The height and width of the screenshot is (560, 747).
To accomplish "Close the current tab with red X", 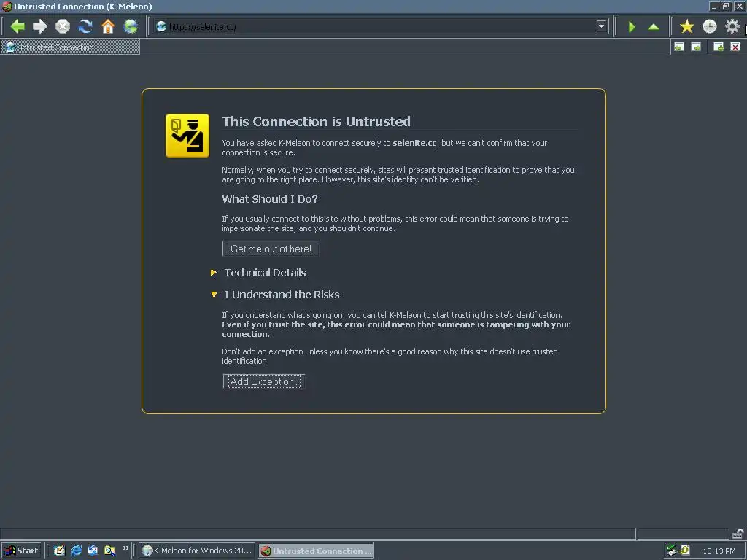I will [735, 47].
